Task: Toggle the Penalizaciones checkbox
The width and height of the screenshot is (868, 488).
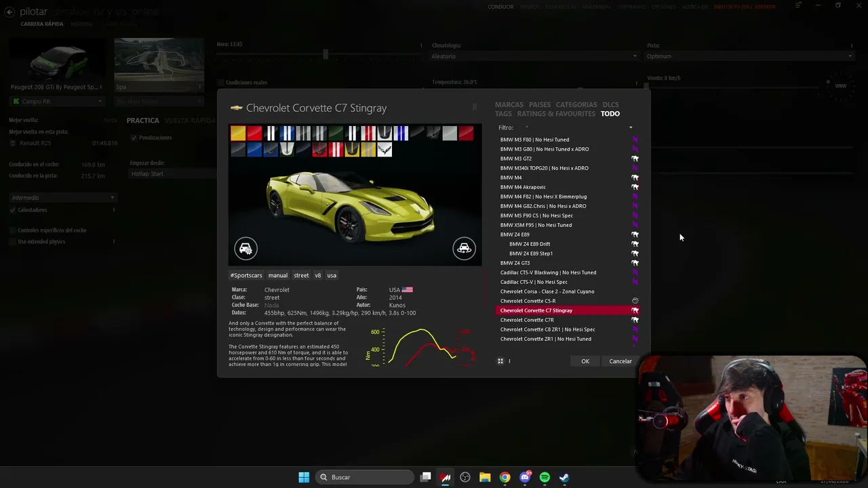Action: coord(134,138)
